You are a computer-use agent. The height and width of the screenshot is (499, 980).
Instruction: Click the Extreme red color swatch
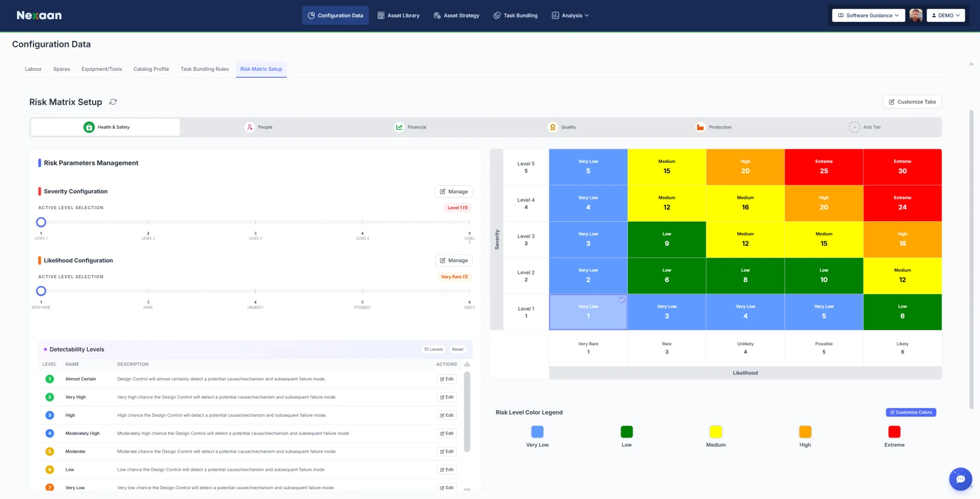(894, 432)
